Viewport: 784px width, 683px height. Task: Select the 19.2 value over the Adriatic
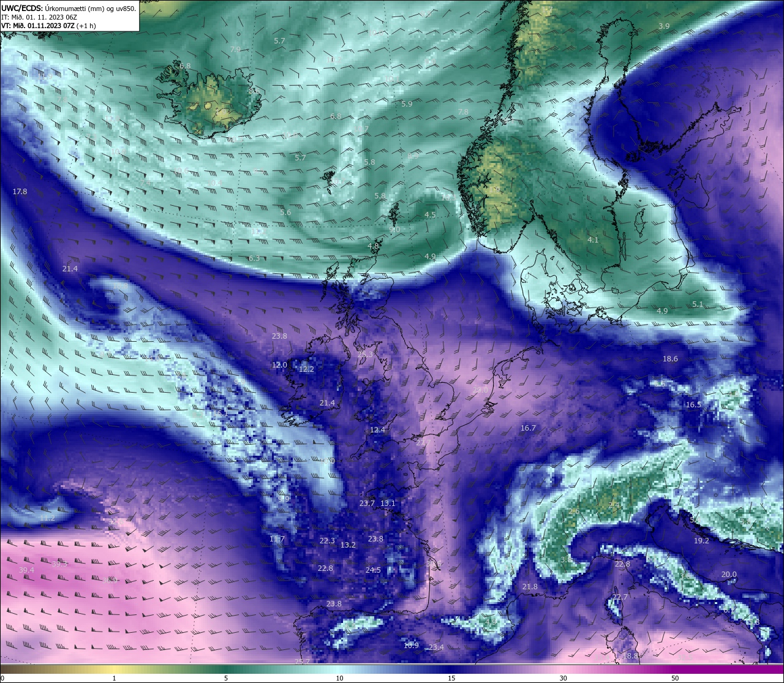701,541
